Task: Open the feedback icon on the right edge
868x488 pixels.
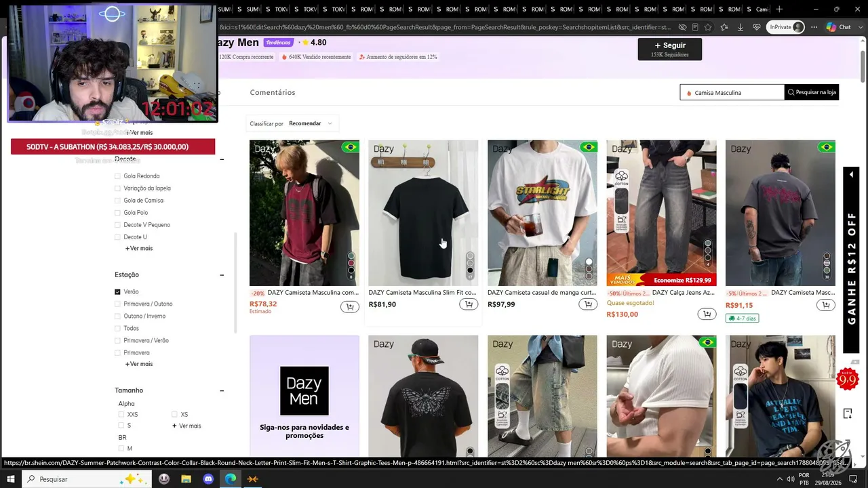Action: pyautogui.click(x=848, y=413)
